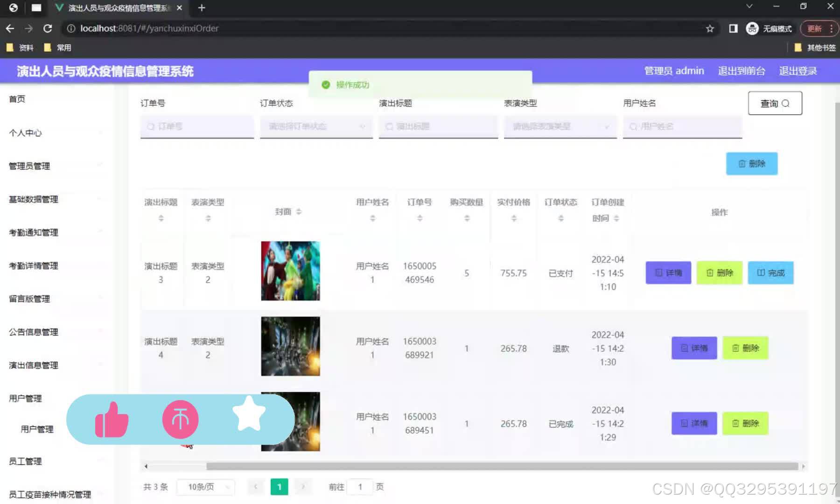840x504 pixels.
Task: Sort table by 订单号 column
Action: tap(420, 218)
